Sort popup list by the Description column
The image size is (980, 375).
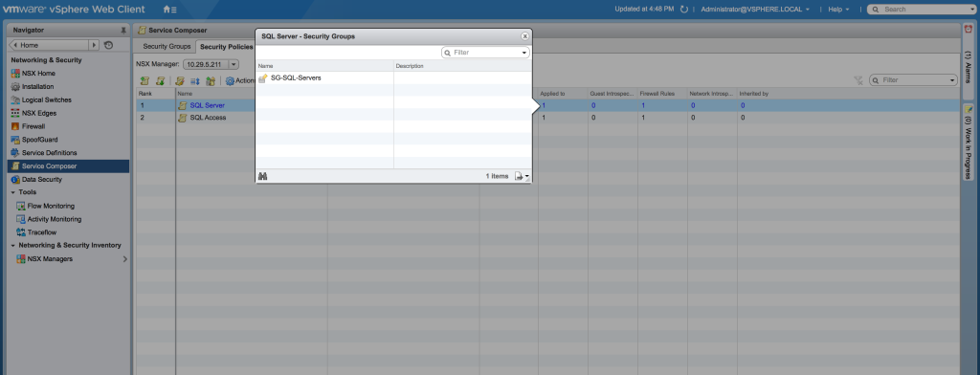[462, 66]
